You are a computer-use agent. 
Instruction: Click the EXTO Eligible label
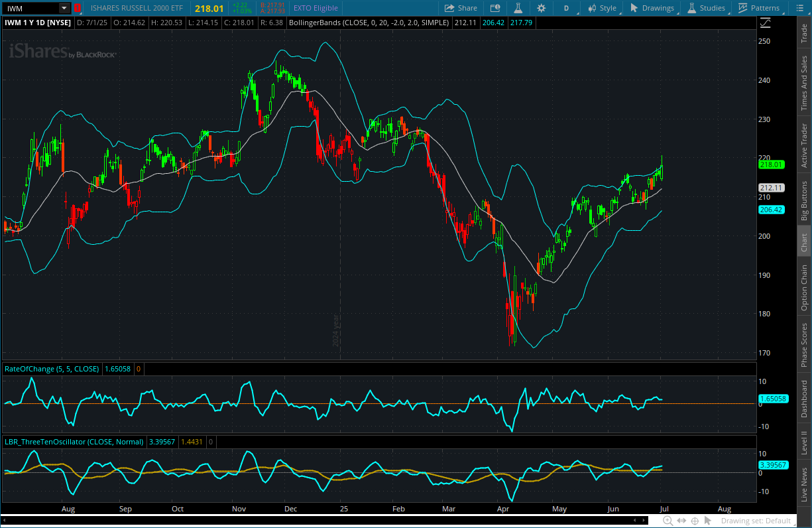pyautogui.click(x=316, y=8)
